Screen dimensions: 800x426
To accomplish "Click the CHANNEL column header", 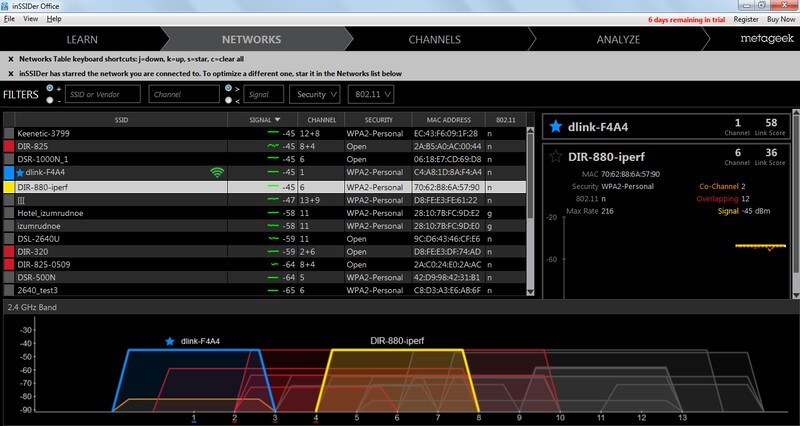I will [x=321, y=120].
